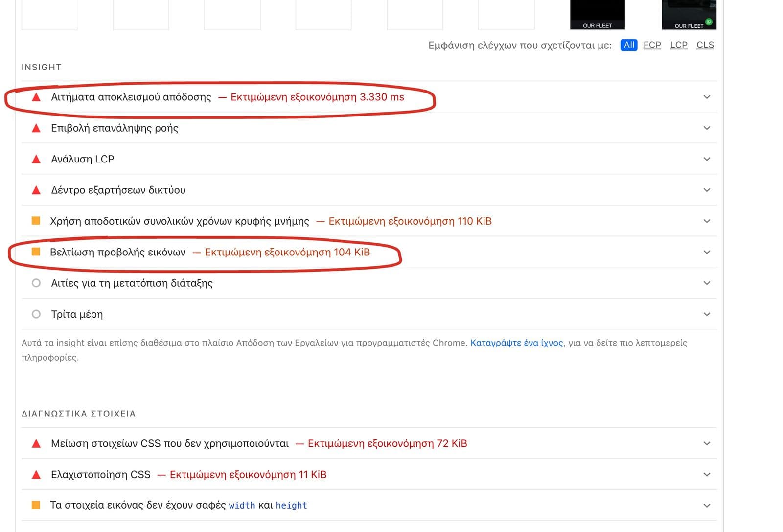Image resolution: width=783 pixels, height=532 pixels.
Task: Filter audits by FCP
Action: click(x=652, y=45)
